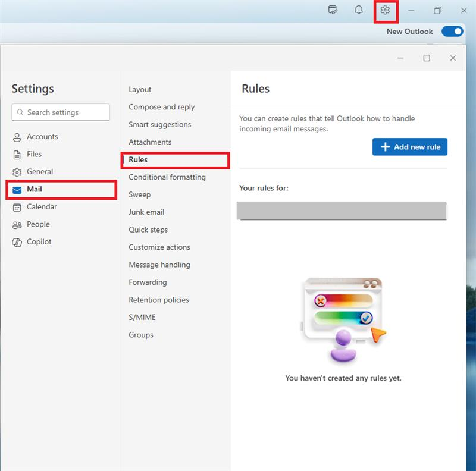This screenshot has height=471, width=476.
Task: Open Attachments settings
Action: (x=150, y=142)
